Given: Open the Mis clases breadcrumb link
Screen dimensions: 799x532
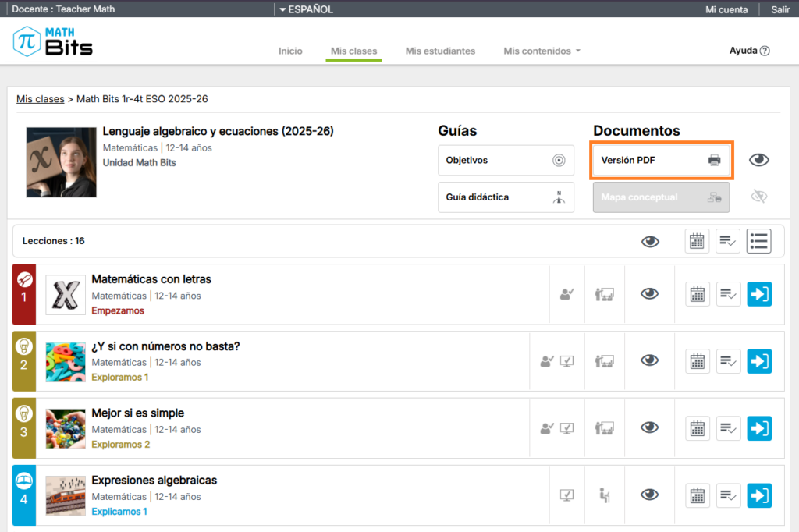Looking at the screenshot, I should pyautogui.click(x=40, y=99).
